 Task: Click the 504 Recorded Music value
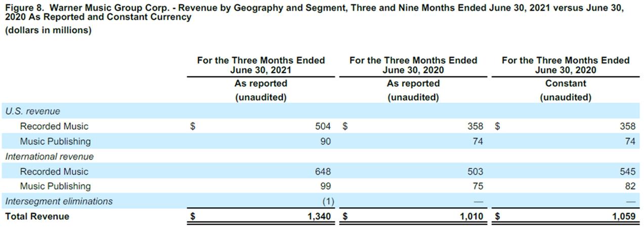(322, 126)
